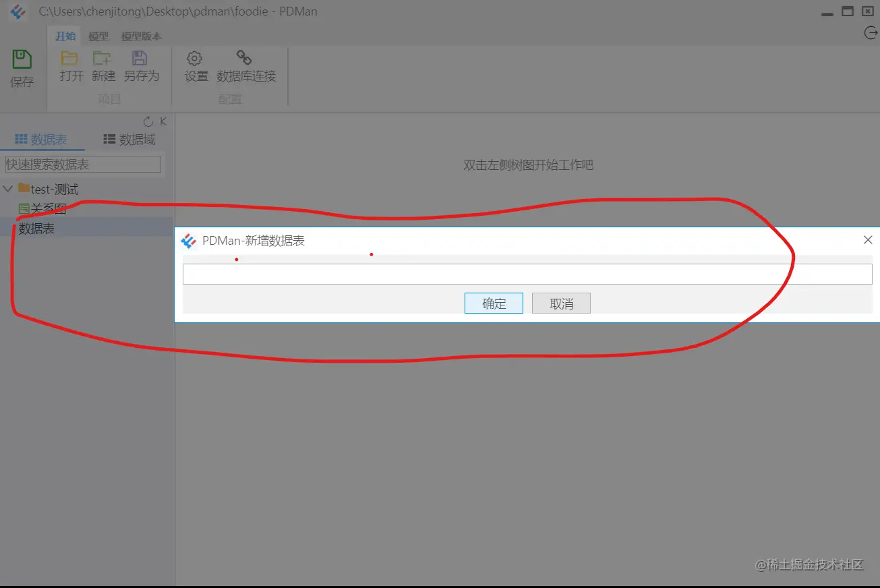The width and height of the screenshot is (880, 588).
Task: Create a new project via 新建 icon
Action: pos(102,58)
